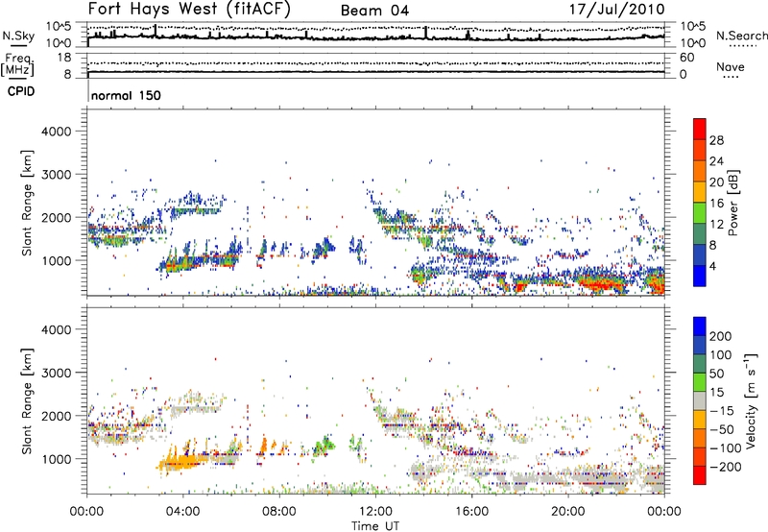Click the "-50" velocity colorbar label

[722, 429]
